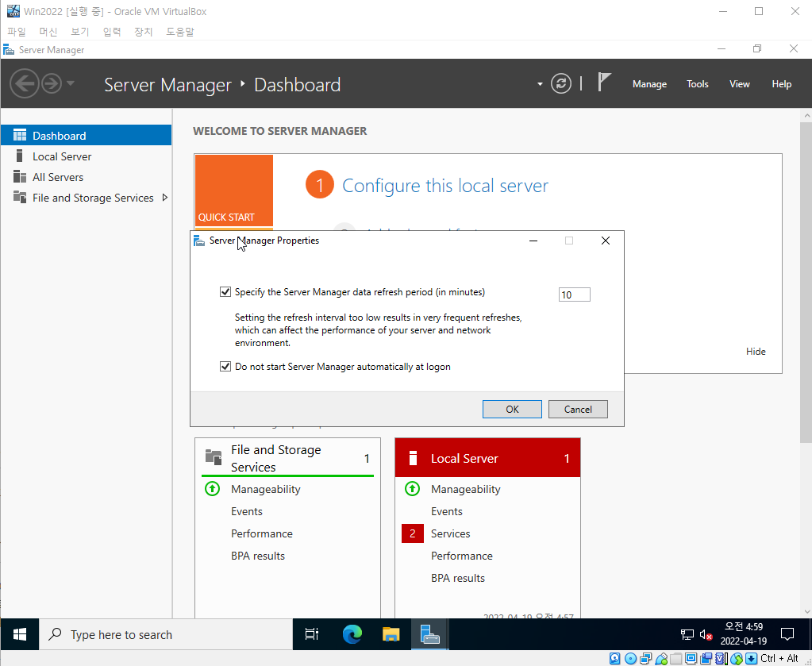Click the Server Manager taskbar icon
Screen dimensions: 812x666
click(x=430, y=634)
